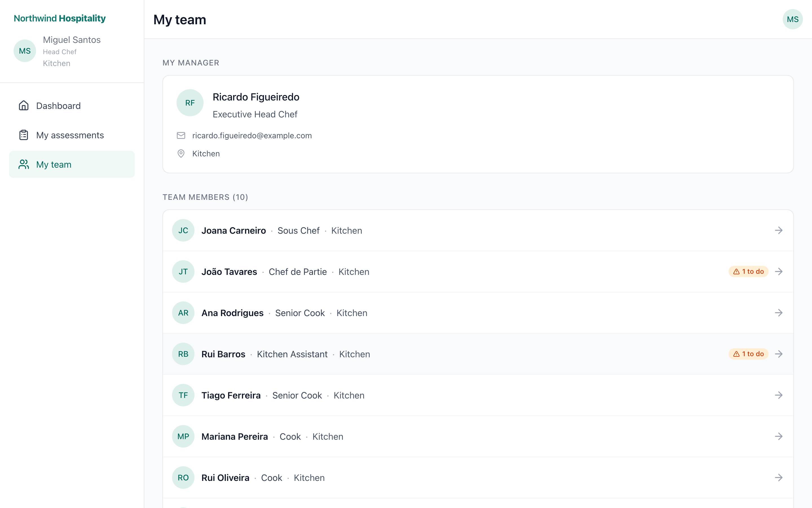Open the MS avatar in top-right corner
Screen dimensions: 812x508
pos(793,19)
